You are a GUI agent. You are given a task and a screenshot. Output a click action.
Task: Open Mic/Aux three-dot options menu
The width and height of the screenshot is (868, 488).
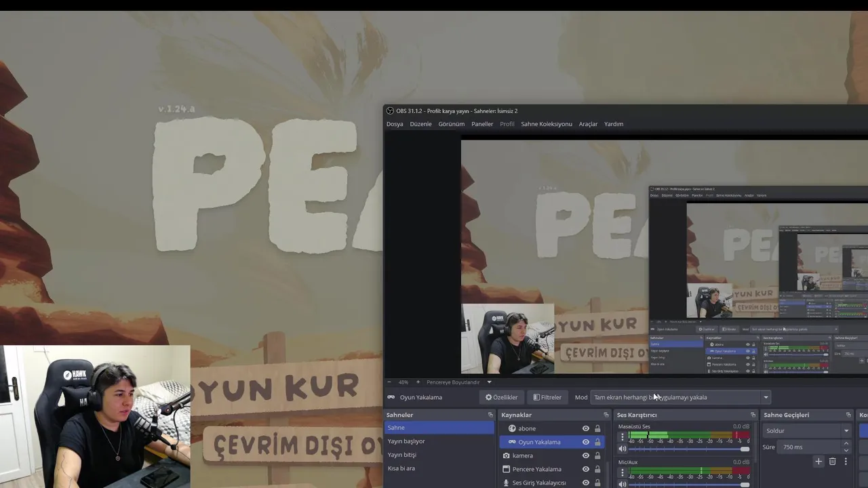tap(623, 472)
